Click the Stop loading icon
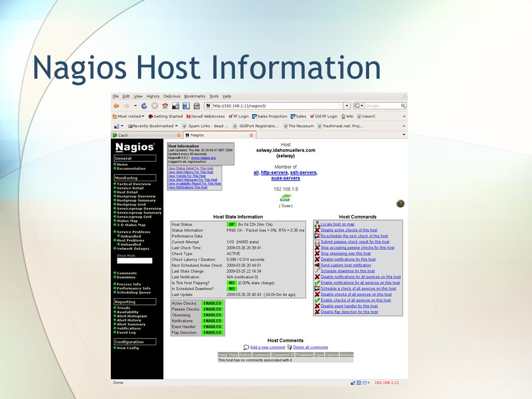The width and height of the screenshot is (532, 399). coord(155,106)
